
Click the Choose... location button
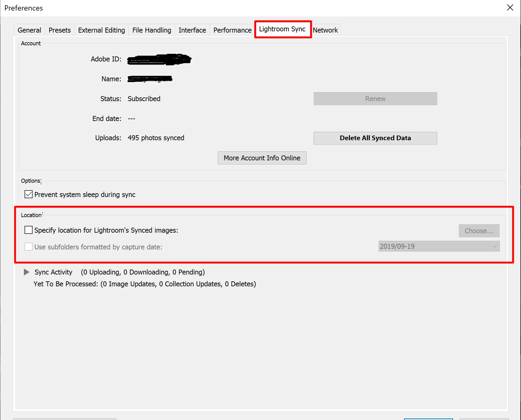479,231
